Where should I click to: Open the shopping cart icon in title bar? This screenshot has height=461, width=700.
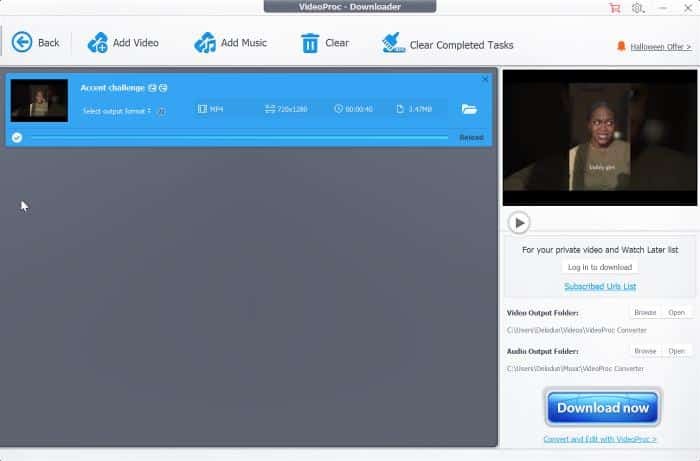(x=615, y=8)
